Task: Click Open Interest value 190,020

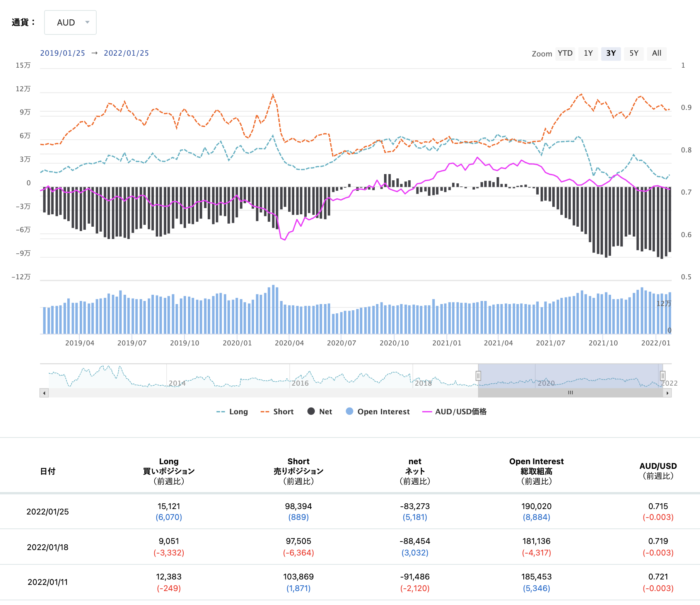Action: click(x=536, y=506)
